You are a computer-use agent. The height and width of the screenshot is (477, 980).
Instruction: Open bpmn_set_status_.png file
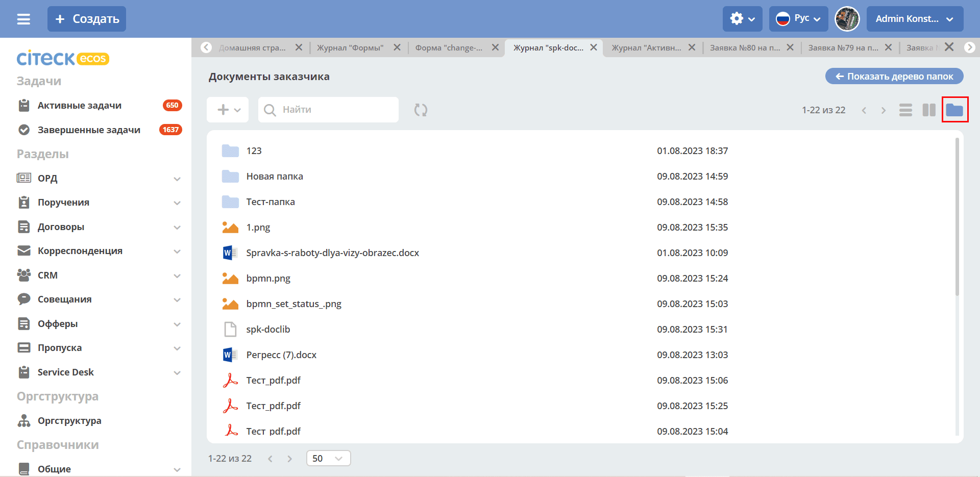293,304
